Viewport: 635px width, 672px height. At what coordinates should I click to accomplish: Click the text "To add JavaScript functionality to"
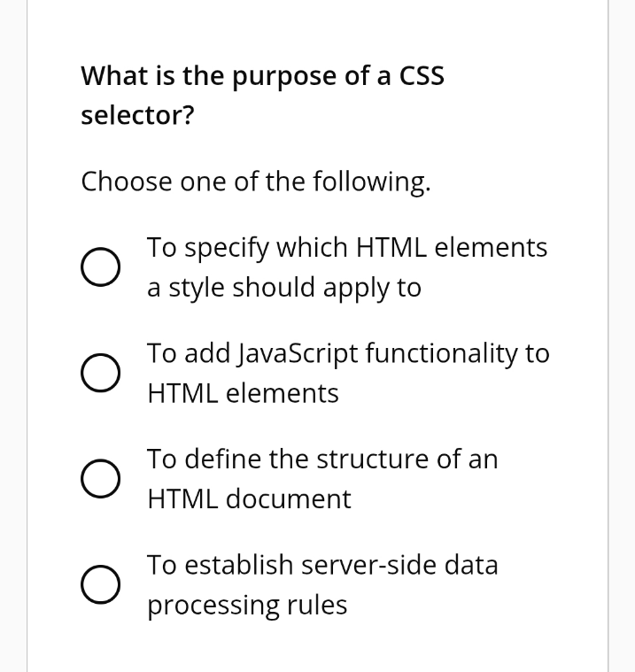348,353
